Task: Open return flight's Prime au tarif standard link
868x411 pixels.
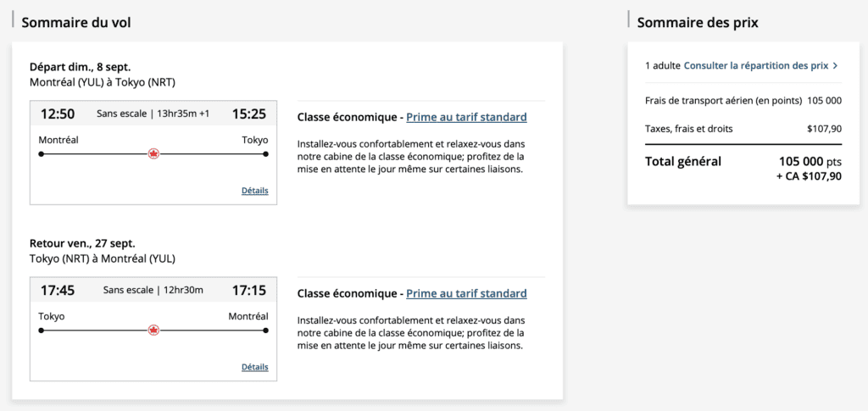Action: pos(466,293)
